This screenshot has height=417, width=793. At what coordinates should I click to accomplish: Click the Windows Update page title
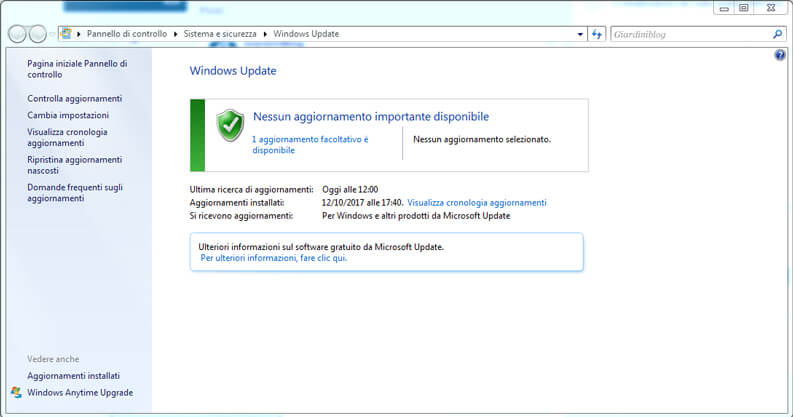[x=233, y=71]
